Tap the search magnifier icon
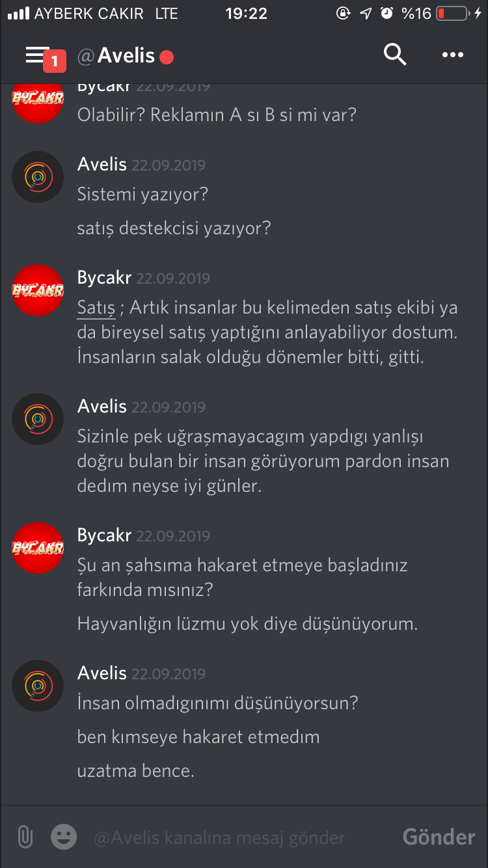Screen dimensions: 488x868 point(395,55)
